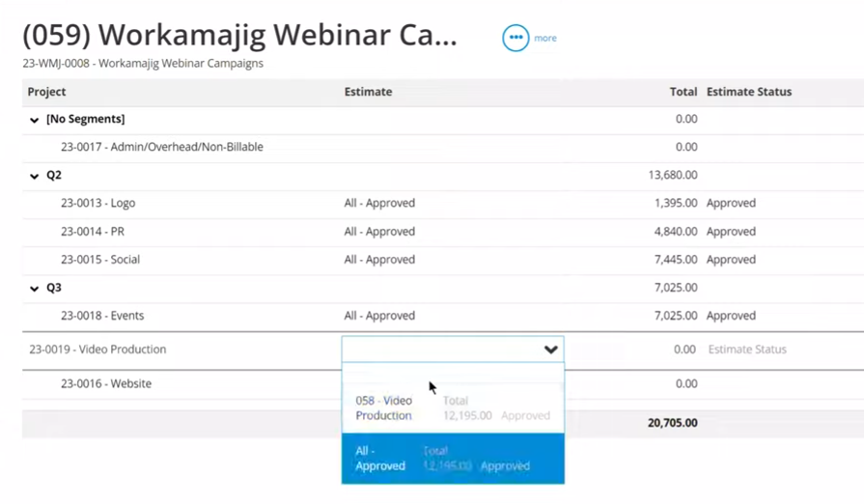Click the Estimate Status placeholder field for Video Production

click(x=747, y=350)
